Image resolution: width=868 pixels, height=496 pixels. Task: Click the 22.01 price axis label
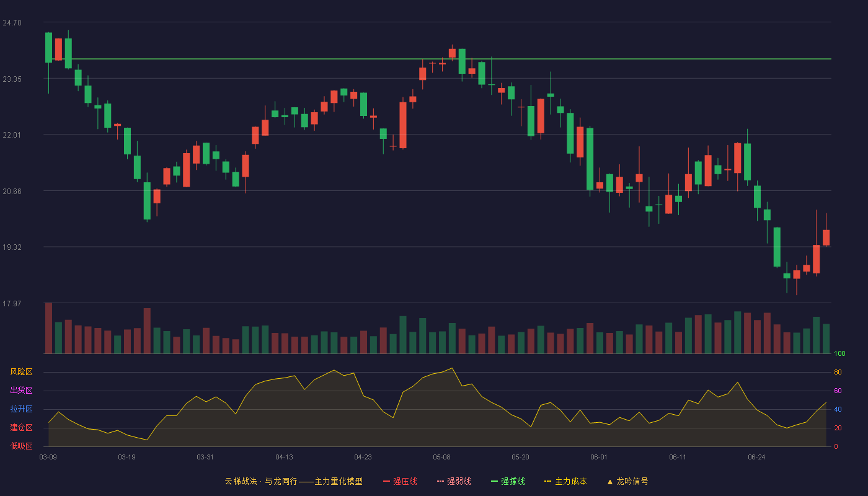click(x=12, y=135)
